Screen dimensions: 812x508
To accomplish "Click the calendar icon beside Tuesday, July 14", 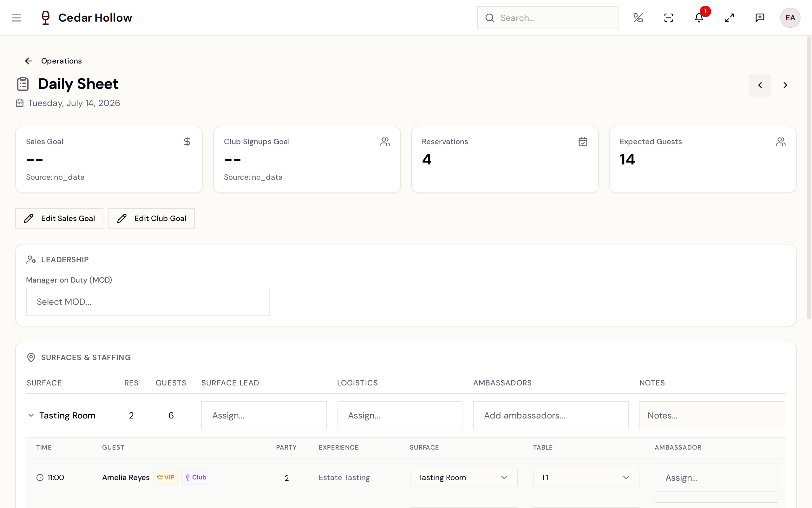I will (x=20, y=103).
